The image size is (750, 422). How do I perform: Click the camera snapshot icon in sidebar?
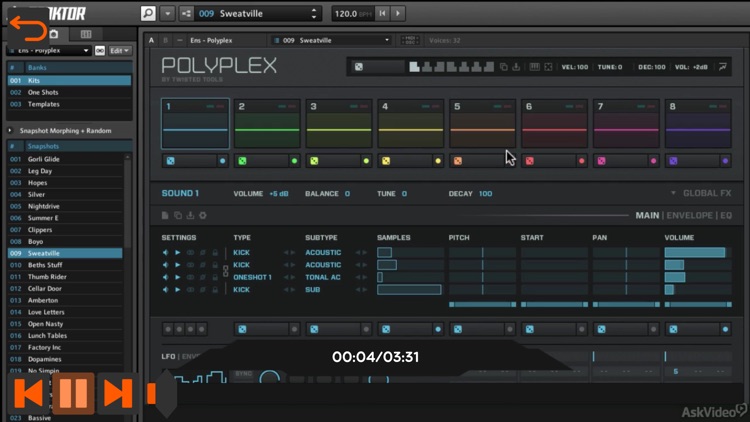click(x=54, y=34)
